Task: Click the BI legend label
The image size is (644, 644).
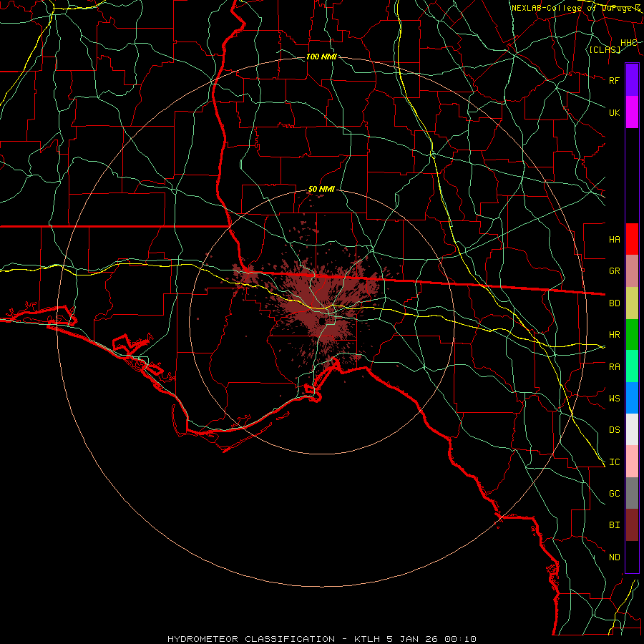Action: (615, 525)
